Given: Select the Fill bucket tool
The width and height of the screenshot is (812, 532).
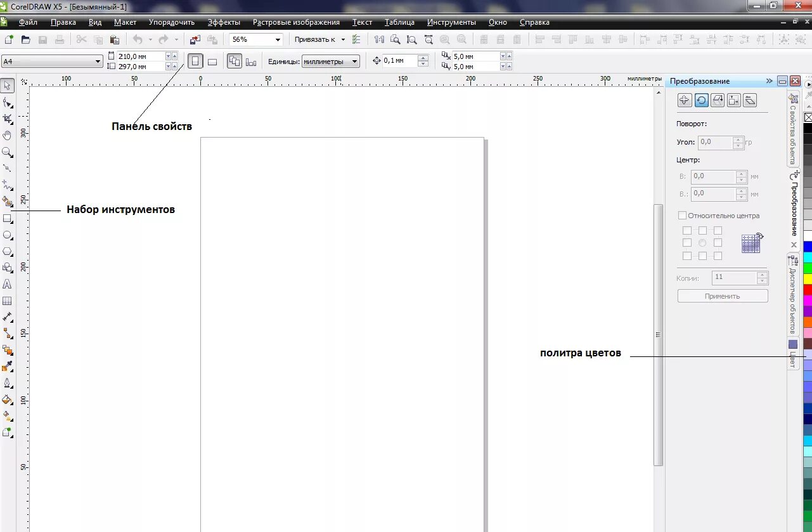Looking at the screenshot, I should point(8,400).
